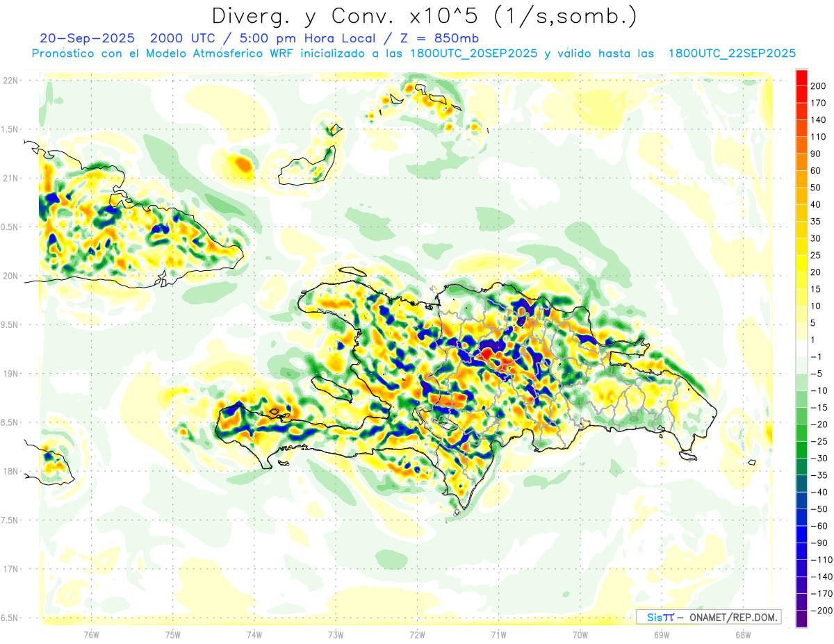This screenshot has width=834, height=644.
Task: Click the colorbar value "-60"
Action: 820,526
